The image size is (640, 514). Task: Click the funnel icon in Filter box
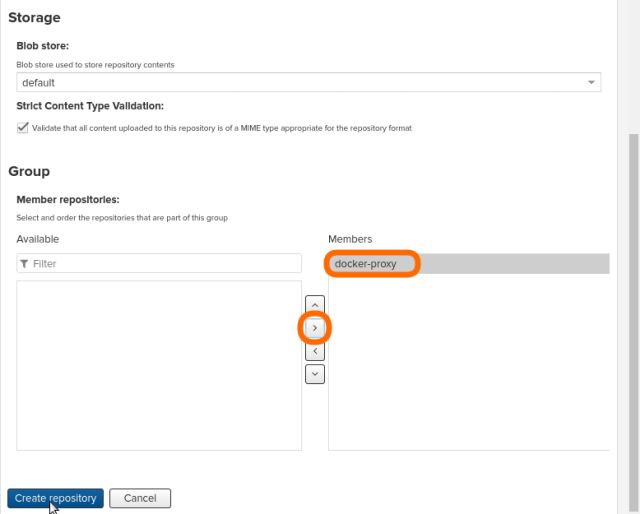pyautogui.click(x=24, y=264)
